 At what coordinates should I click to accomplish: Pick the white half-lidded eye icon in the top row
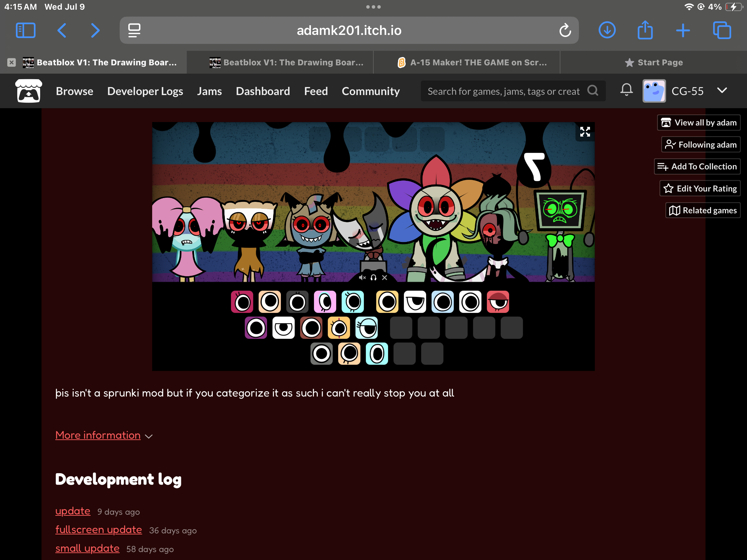click(x=415, y=302)
